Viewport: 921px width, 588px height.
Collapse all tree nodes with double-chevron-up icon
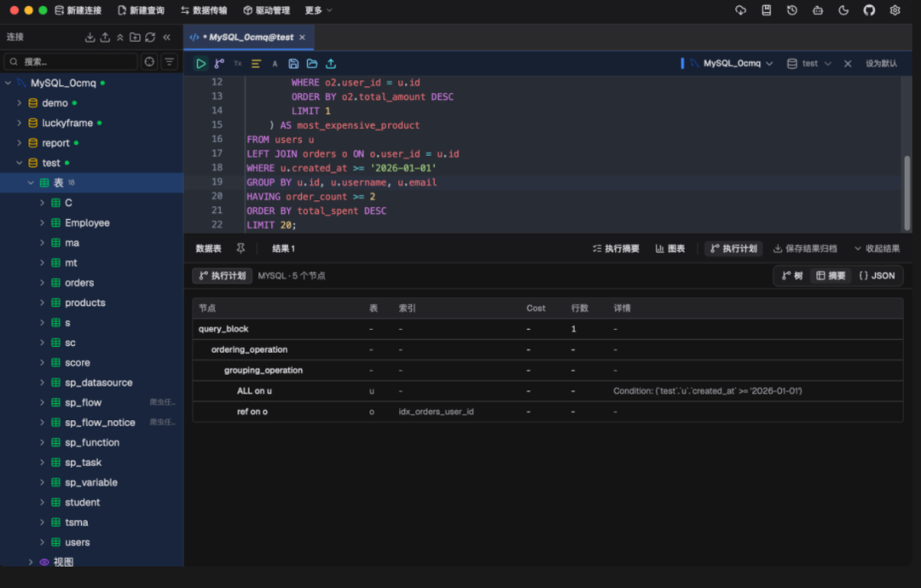coord(120,37)
